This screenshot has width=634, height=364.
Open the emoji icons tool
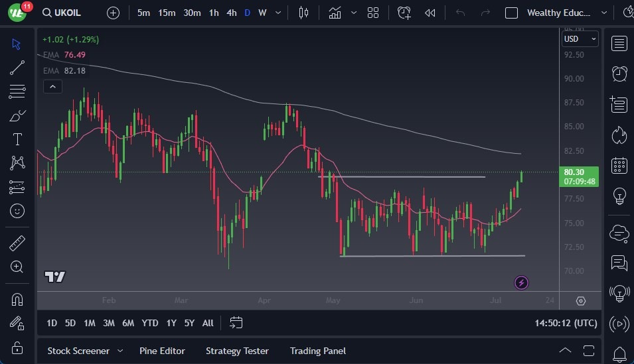(17, 211)
